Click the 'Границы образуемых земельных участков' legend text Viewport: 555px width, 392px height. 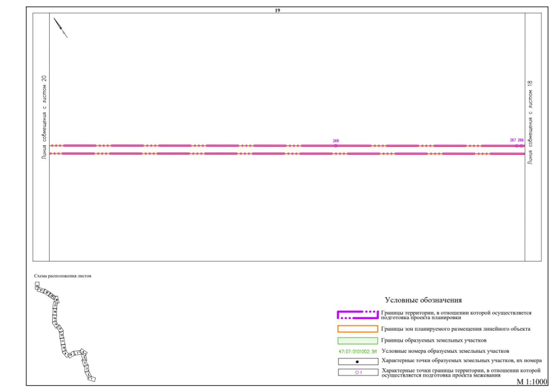point(434,340)
